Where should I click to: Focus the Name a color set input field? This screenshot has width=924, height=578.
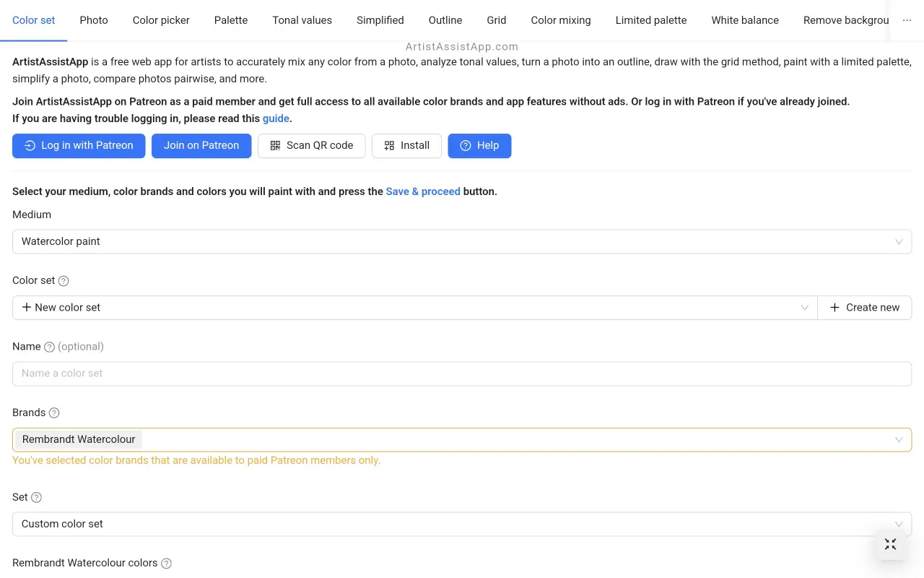462,374
